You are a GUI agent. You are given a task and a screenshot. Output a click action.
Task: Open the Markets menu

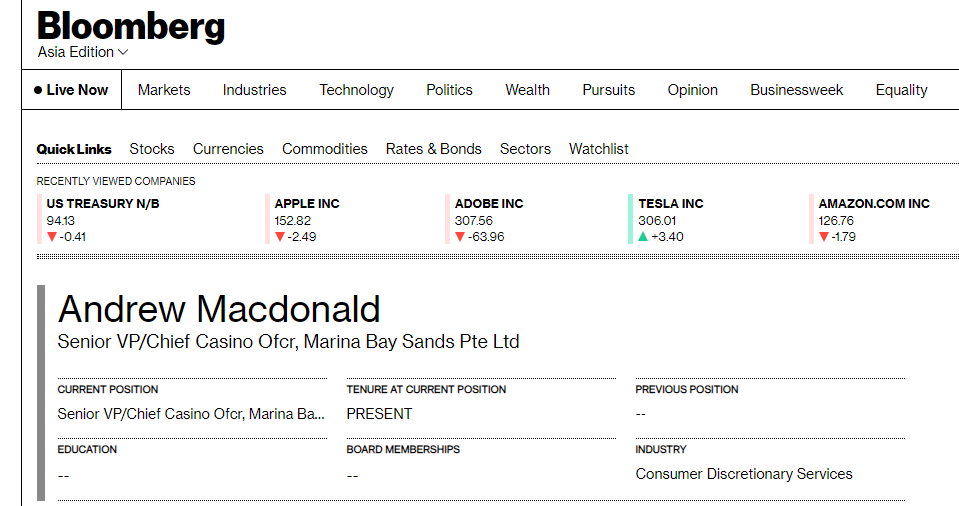click(x=164, y=90)
